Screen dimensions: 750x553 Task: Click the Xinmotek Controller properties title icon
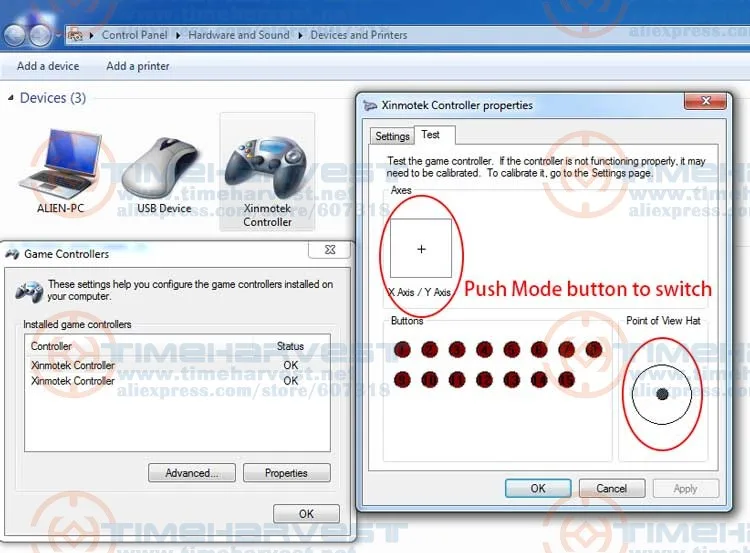370,105
